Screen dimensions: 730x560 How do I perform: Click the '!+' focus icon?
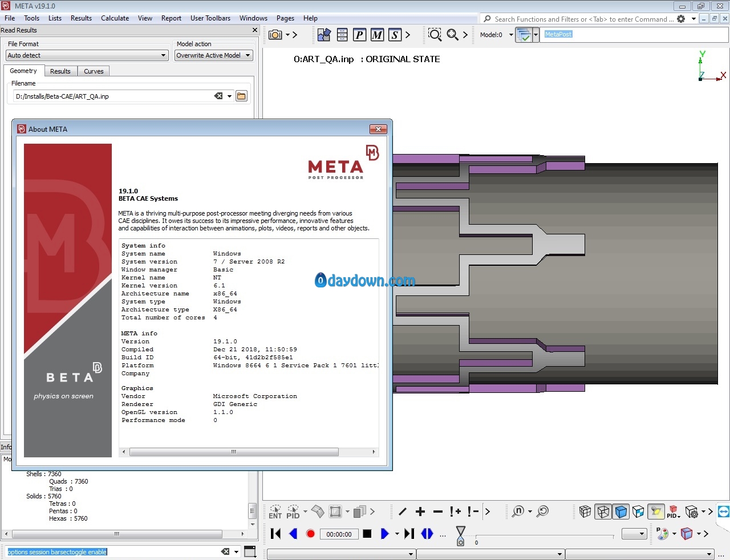455,512
